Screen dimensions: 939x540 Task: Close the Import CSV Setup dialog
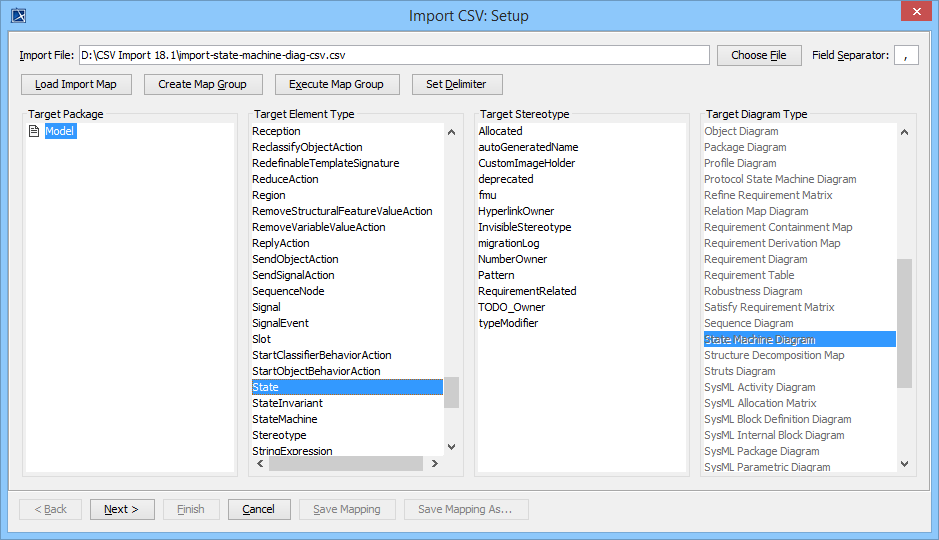(914, 13)
